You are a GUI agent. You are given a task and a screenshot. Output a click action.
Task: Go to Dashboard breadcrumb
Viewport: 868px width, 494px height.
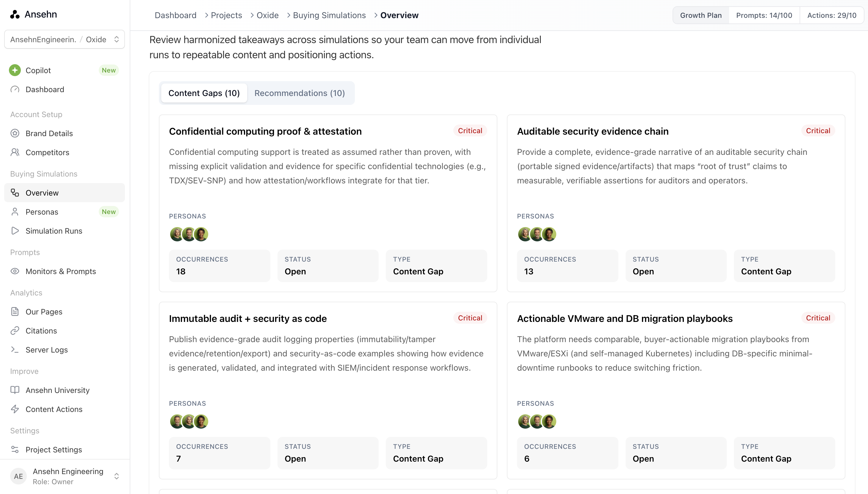(176, 15)
